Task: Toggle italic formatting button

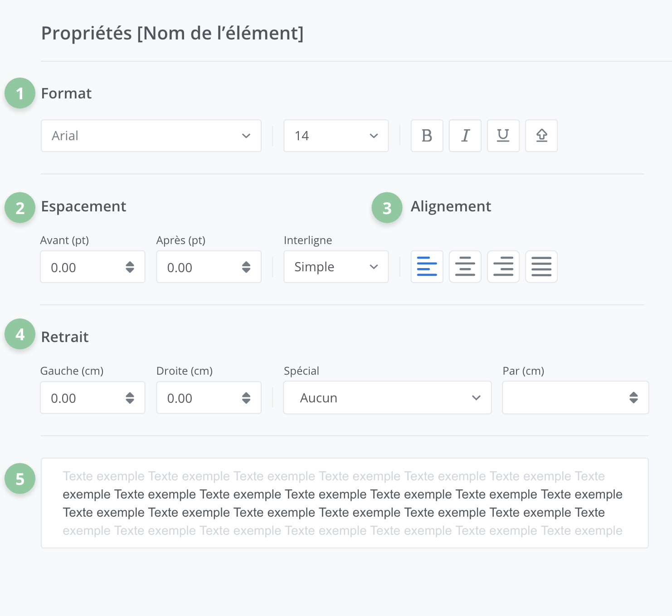Action: coord(465,136)
